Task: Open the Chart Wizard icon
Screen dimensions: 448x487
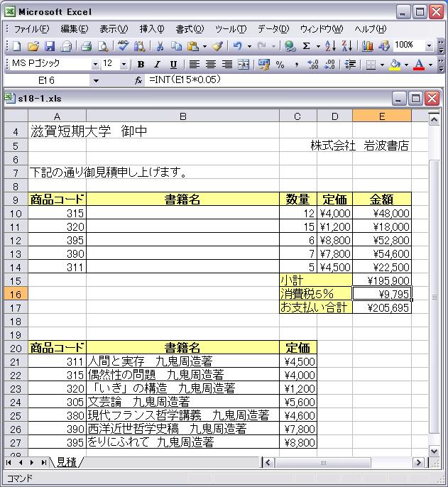Action: [x=368, y=47]
